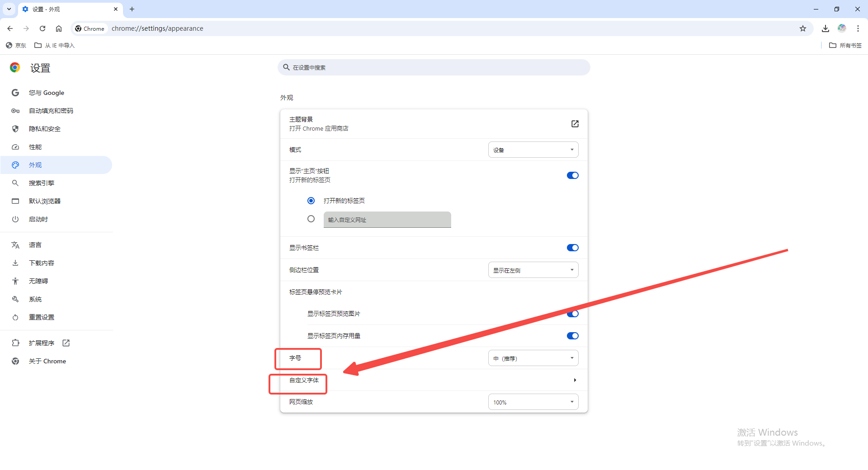Click the reset icon for 重置设置
Viewport: 868px width, 470px height.
click(x=15, y=317)
